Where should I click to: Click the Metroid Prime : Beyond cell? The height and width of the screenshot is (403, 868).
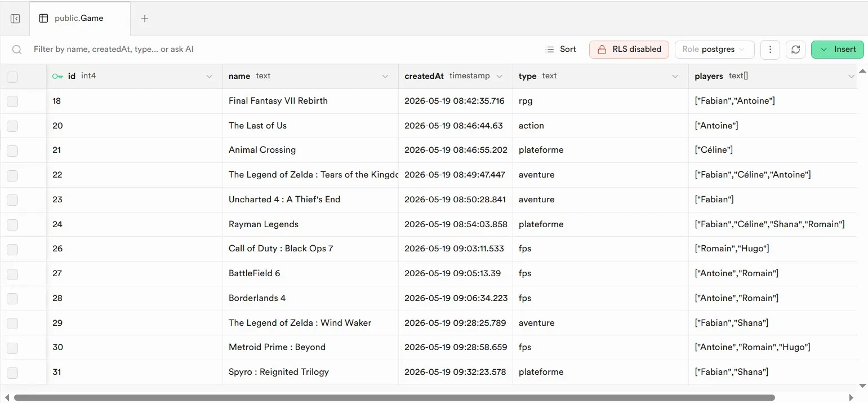[310, 347]
